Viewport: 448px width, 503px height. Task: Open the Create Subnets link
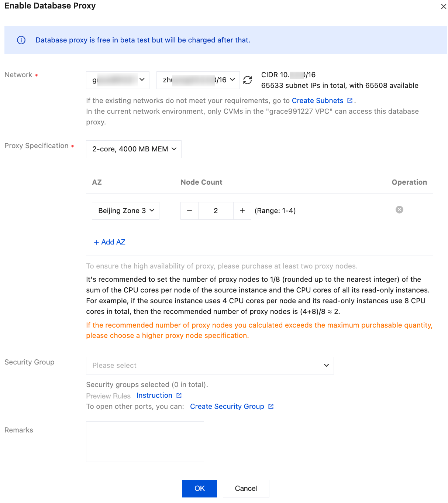coord(317,101)
